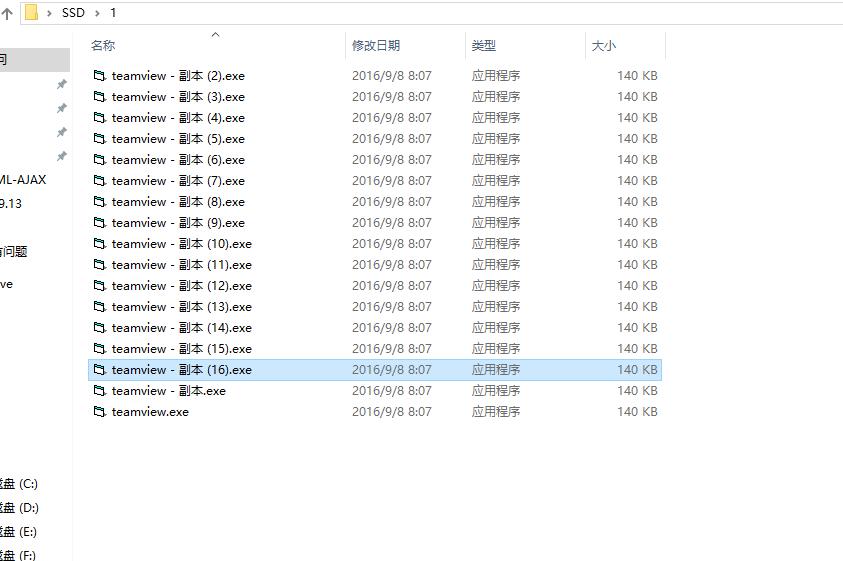Select file name teamview - 副本 (12).exe
843x561 pixels.
point(182,286)
